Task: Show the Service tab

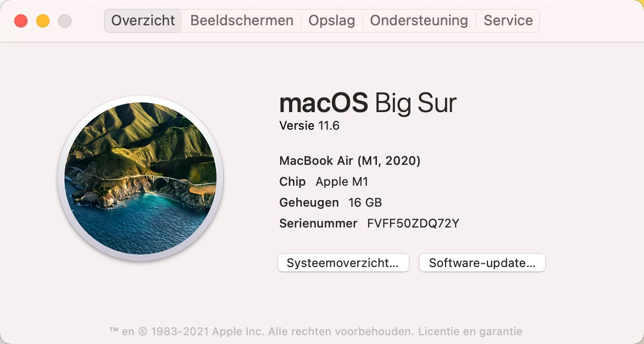Action: click(508, 20)
